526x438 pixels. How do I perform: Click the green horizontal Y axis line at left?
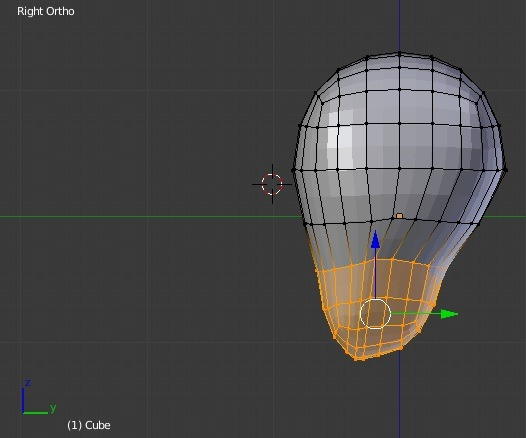[x=134, y=217]
